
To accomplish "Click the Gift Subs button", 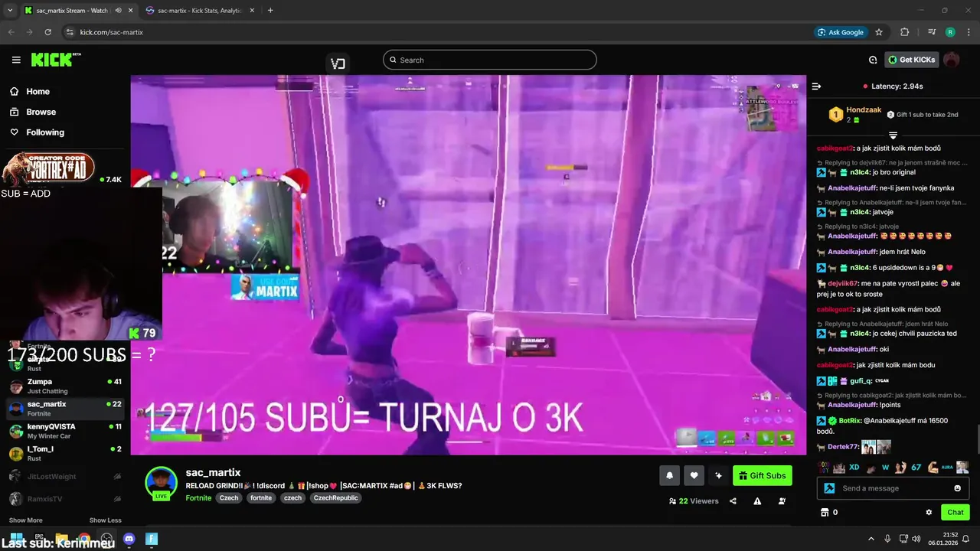I will pos(762,475).
